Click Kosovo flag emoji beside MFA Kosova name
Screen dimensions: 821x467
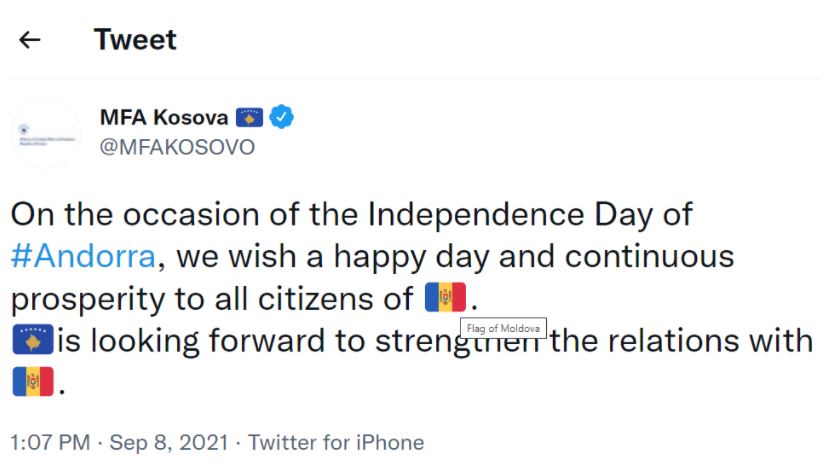[249, 118]
